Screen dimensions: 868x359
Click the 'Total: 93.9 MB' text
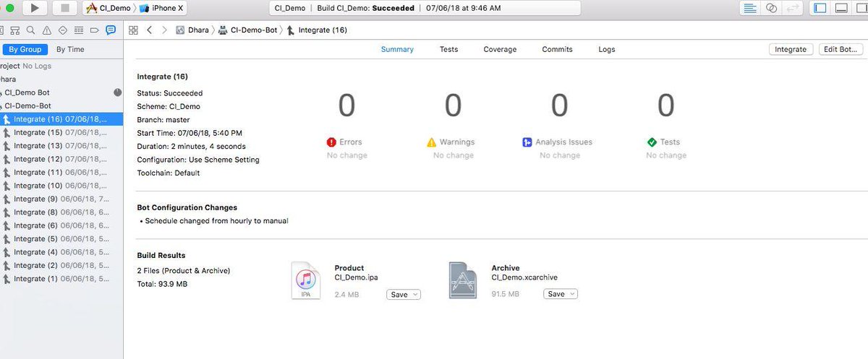(x=162, y=284)
